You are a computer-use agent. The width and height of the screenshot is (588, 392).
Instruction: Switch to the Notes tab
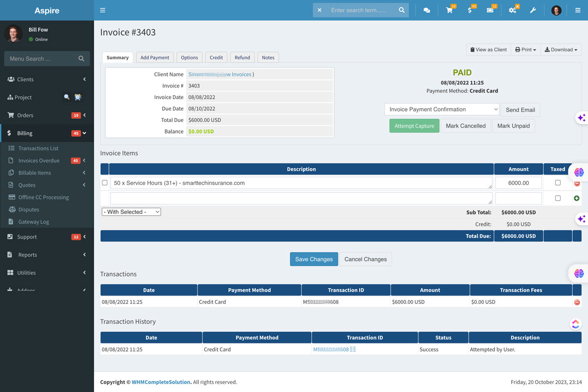tap(268, 57)
